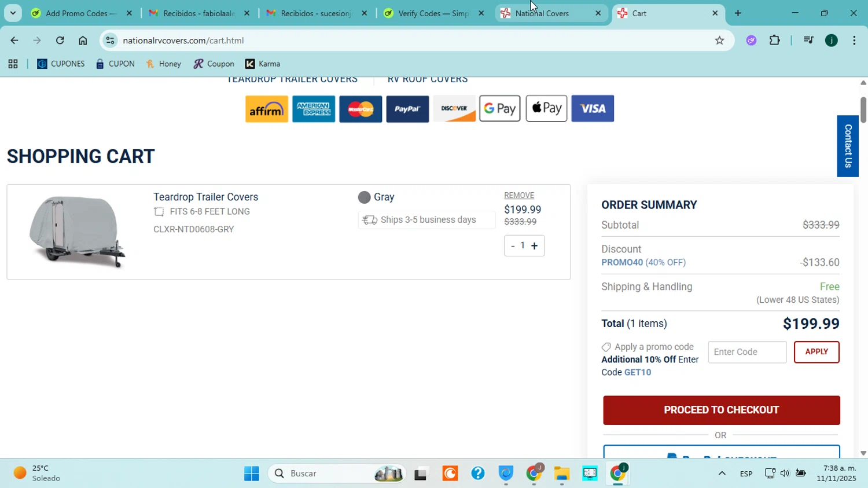
Task: Click the Gray color swatch
Action: coord(364,197)
